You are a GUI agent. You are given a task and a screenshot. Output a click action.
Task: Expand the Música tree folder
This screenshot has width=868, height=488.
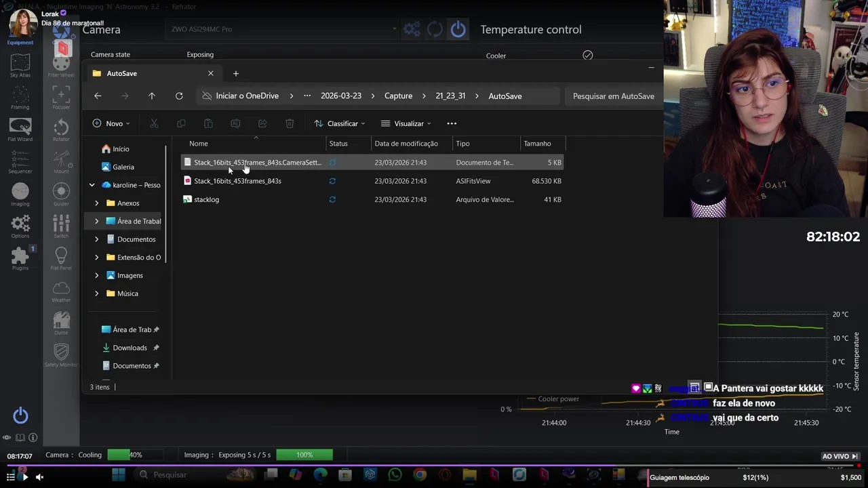(x=96, y=293)
